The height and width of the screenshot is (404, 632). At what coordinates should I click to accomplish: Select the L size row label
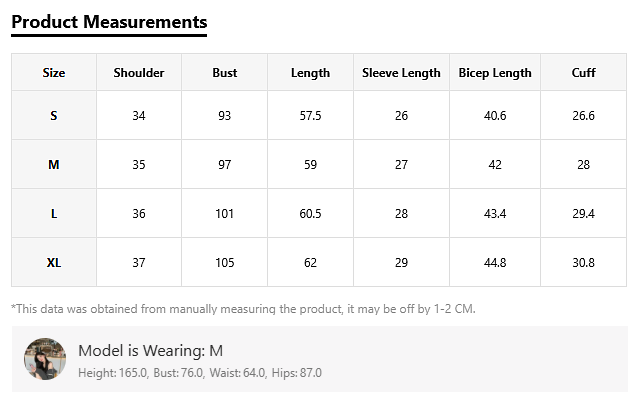54,214
